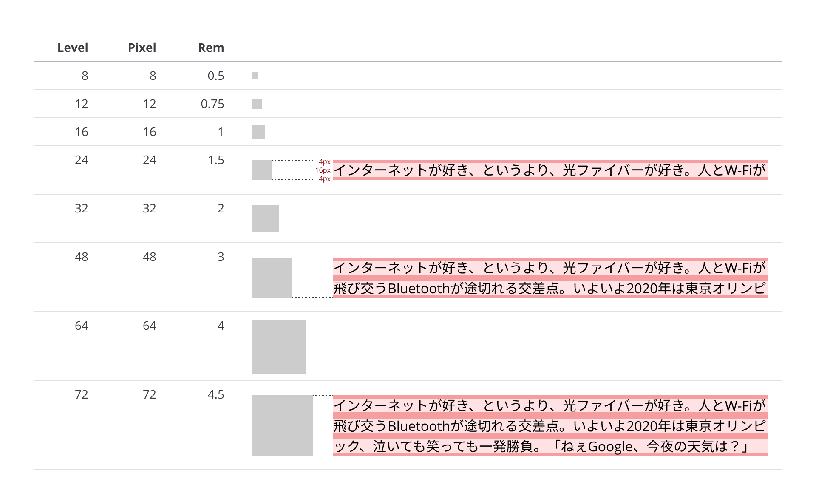
Task: Select the gray square in the level 16 row
Action: 258,132
